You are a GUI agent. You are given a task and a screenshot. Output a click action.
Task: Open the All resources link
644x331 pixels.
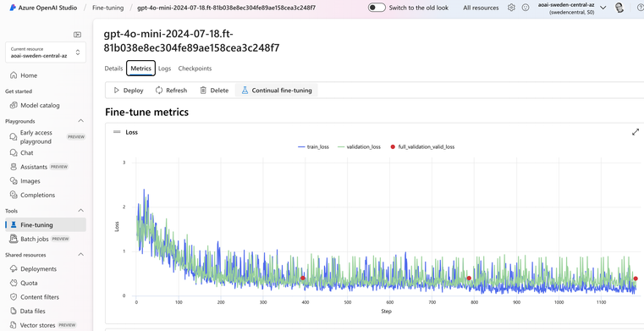(481, 8)
